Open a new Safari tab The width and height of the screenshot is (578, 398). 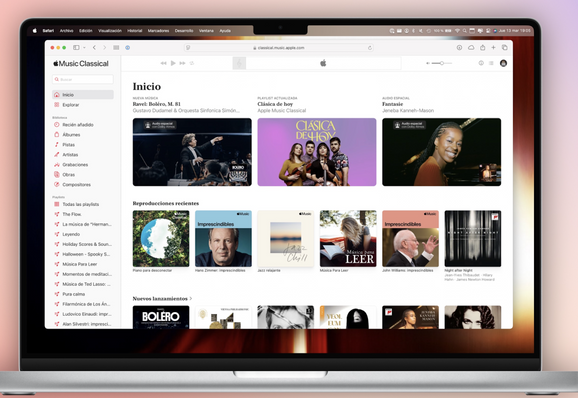[x=493, y=48]
